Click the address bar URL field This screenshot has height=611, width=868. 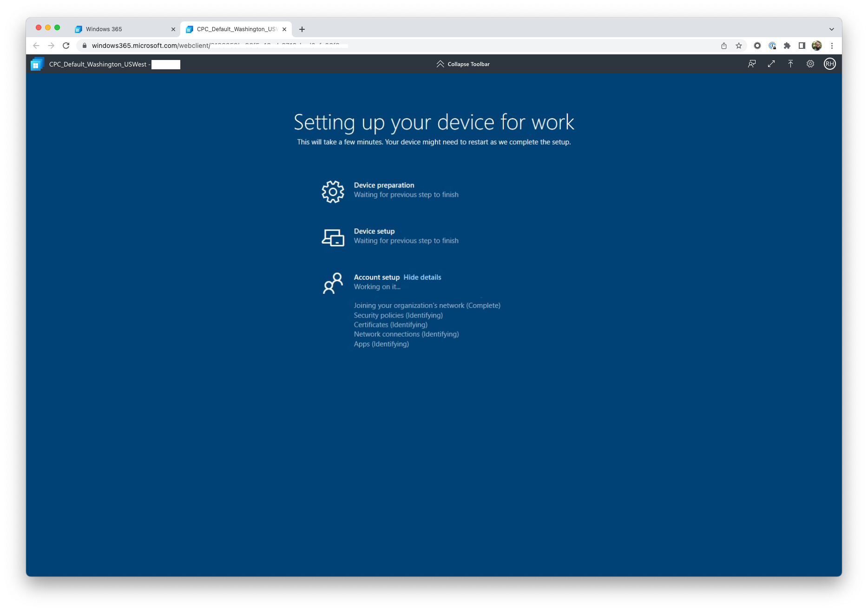click(x=400, y=46)
